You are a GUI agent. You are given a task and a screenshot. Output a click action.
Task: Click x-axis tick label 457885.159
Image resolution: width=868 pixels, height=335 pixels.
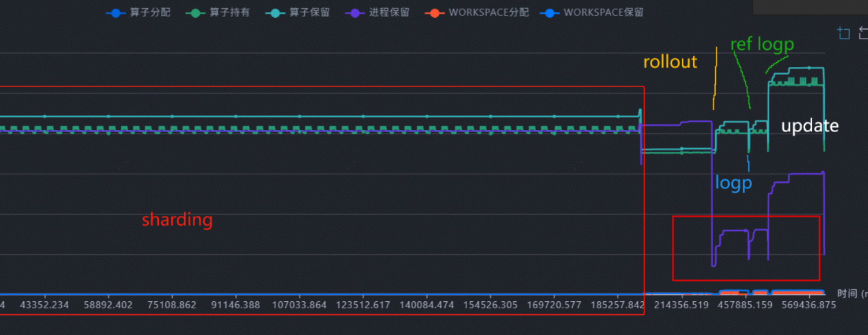[745, 305]
